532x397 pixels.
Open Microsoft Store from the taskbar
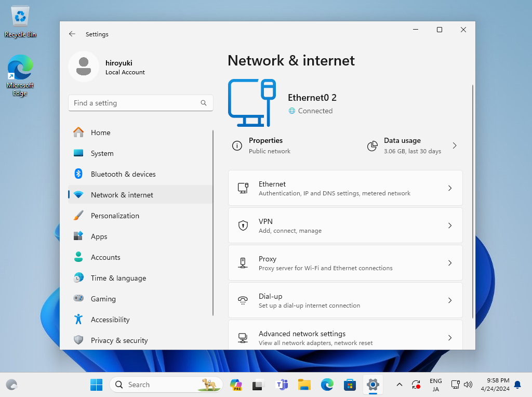coord(350,385)
